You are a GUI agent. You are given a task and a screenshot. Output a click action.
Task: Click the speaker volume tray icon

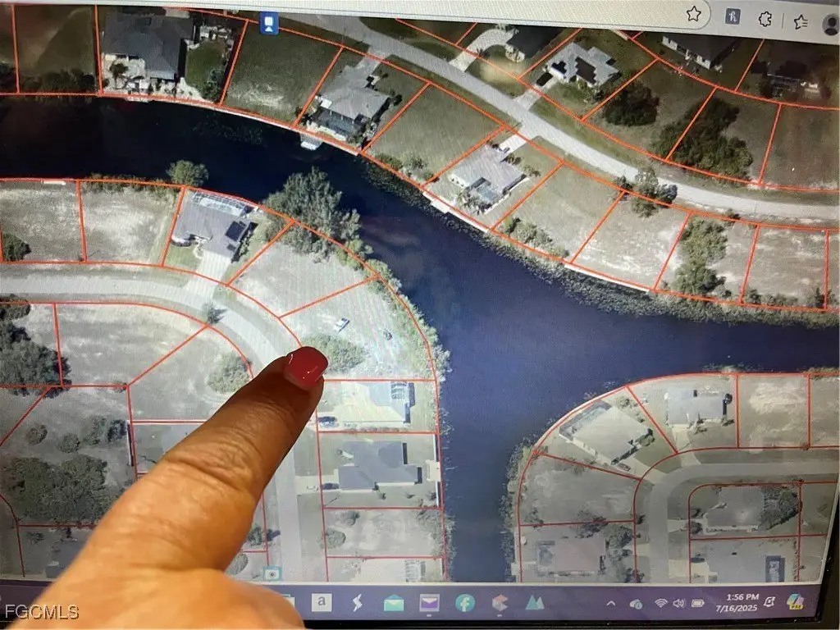click(679, 604)
